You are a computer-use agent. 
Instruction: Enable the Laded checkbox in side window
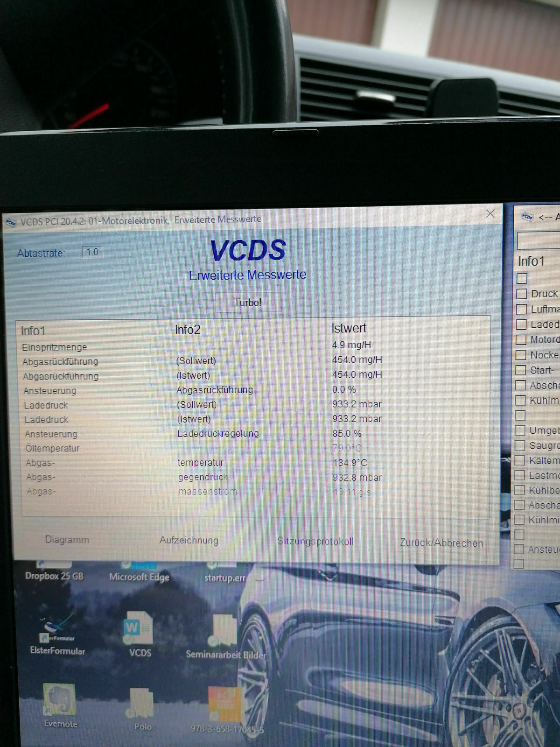click(521, 324)
